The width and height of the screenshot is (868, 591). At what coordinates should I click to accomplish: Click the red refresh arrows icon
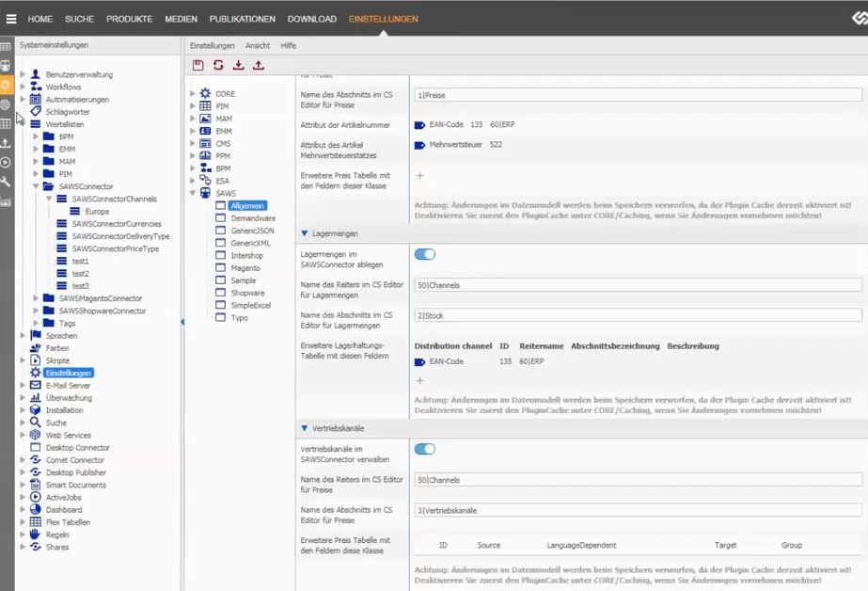pyautogui.click(x=218, y=65)
